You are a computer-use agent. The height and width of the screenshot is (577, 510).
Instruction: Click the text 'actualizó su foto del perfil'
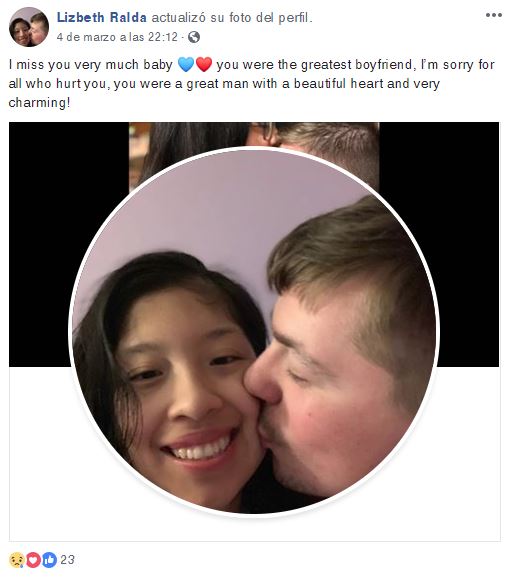coord(232,17)
